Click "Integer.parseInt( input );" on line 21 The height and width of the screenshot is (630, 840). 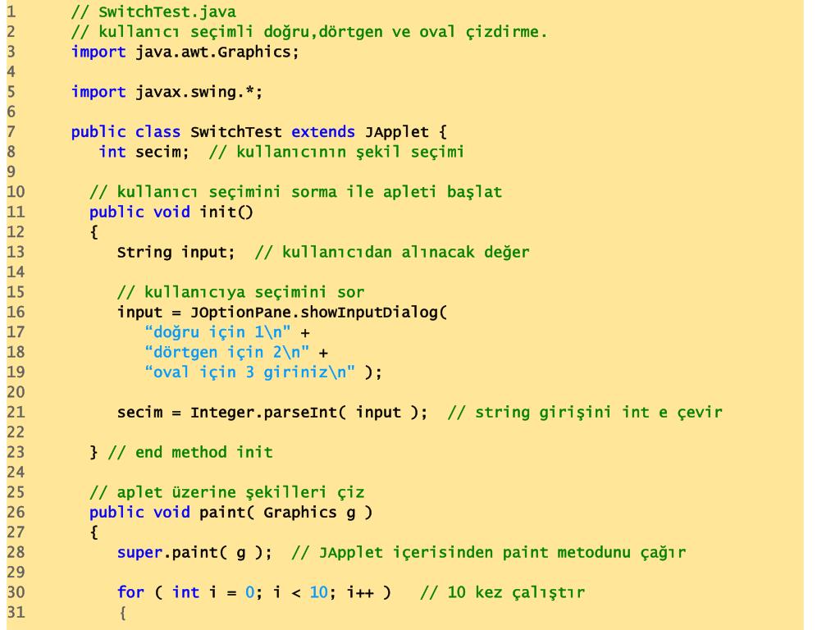[x=309, y=413]
